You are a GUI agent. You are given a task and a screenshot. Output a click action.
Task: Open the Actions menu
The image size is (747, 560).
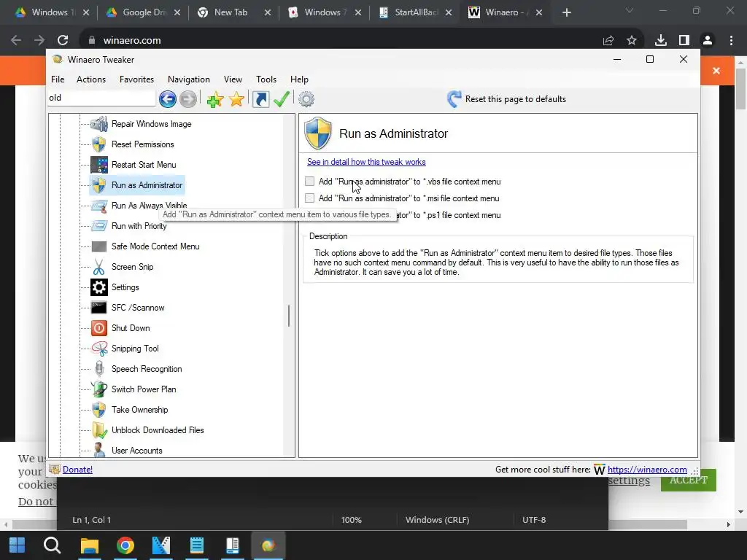[x=91, y=79]
